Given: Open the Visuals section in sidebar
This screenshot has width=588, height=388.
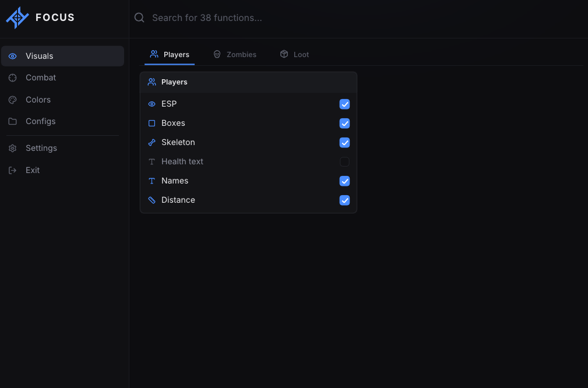Looking at the screenshot, I should (x=62, y=57).
